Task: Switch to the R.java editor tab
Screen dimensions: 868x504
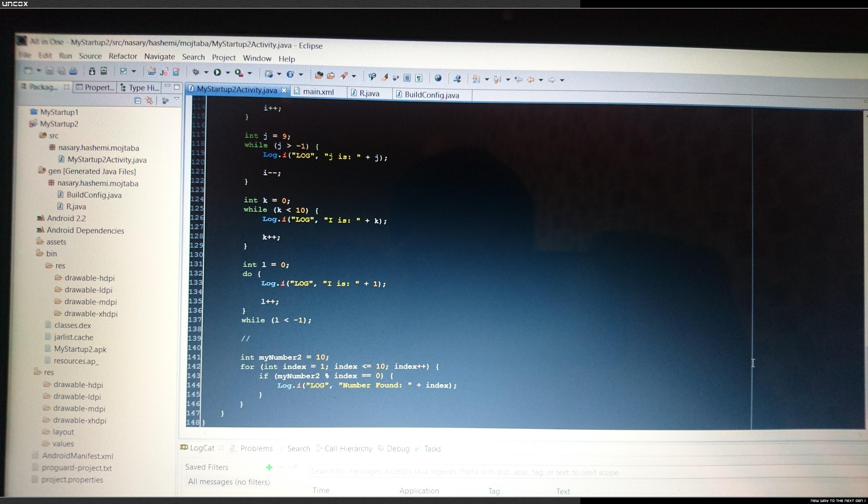Action: click(x=369, y=94)
